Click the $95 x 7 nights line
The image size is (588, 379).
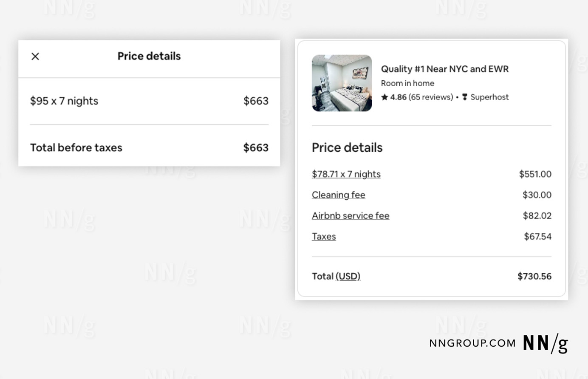click(64, 101)
